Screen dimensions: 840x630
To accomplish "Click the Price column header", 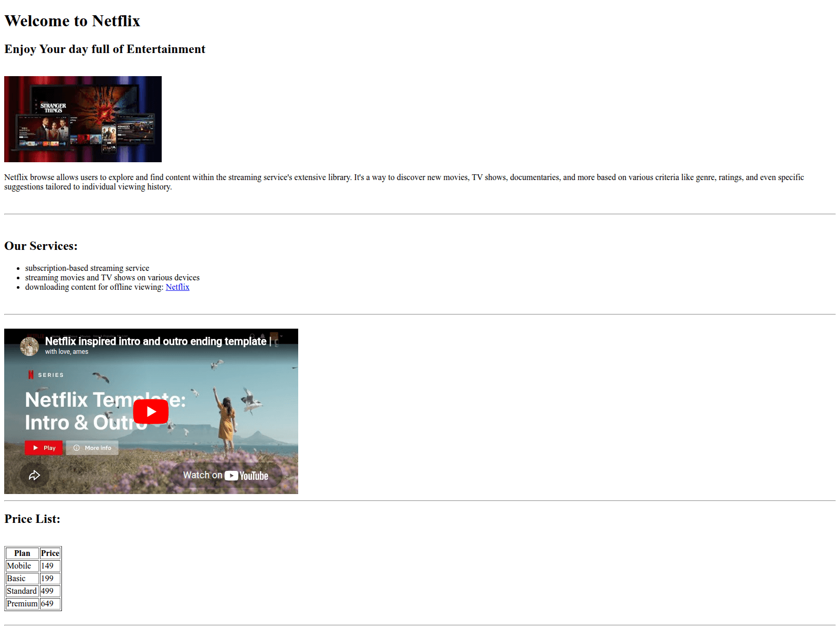I will [50, 553].
